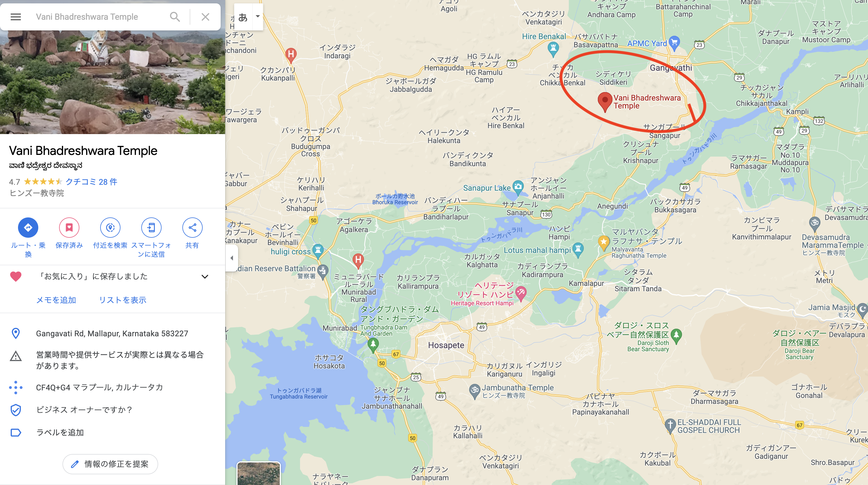868x485 pixels.
Task: Toggle the お気に入り heart favorite
Action: [16, 277]
